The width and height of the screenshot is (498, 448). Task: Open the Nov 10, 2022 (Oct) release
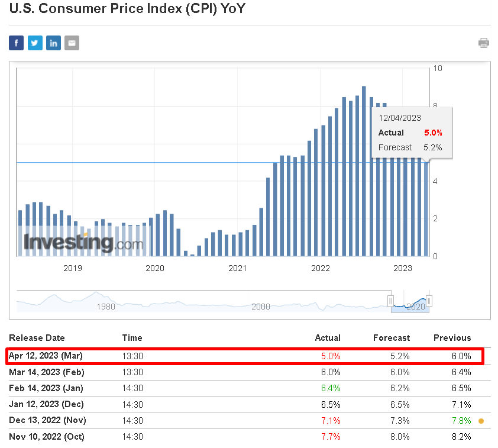coord(47,437)
